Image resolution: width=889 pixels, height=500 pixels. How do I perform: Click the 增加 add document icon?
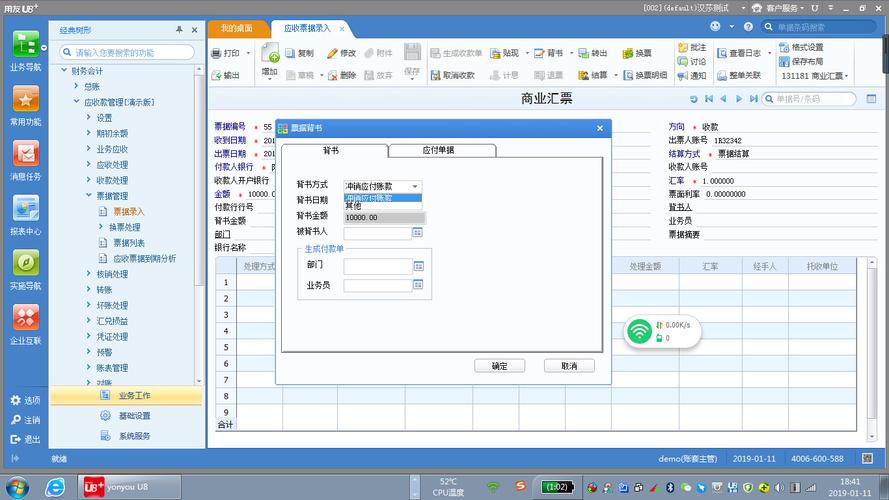tap(270, 53)
